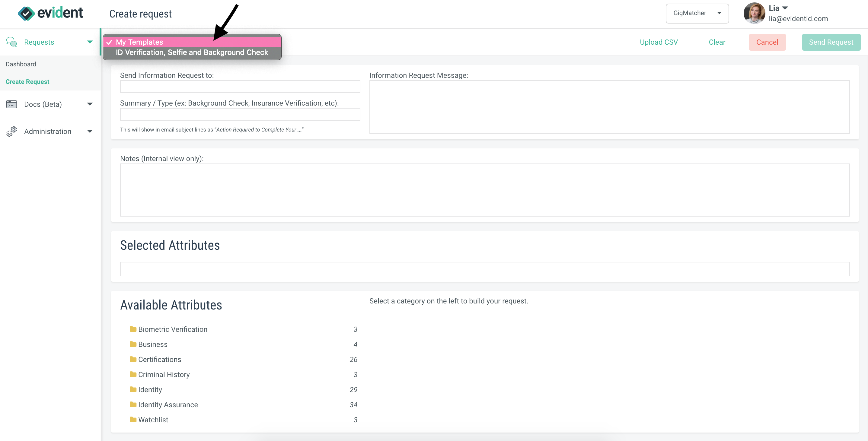Select the Requests chat bubble icon
868x441 pixels.
click(x=11, y=42)
